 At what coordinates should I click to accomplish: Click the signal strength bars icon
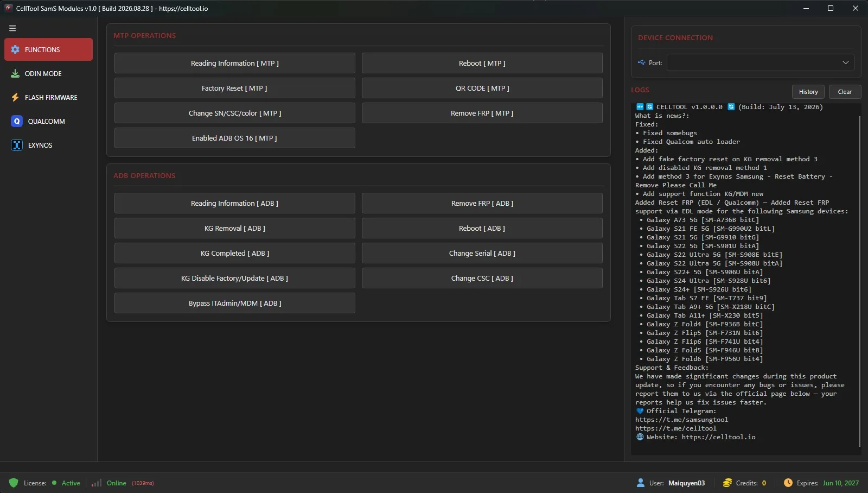coord(97,483)
